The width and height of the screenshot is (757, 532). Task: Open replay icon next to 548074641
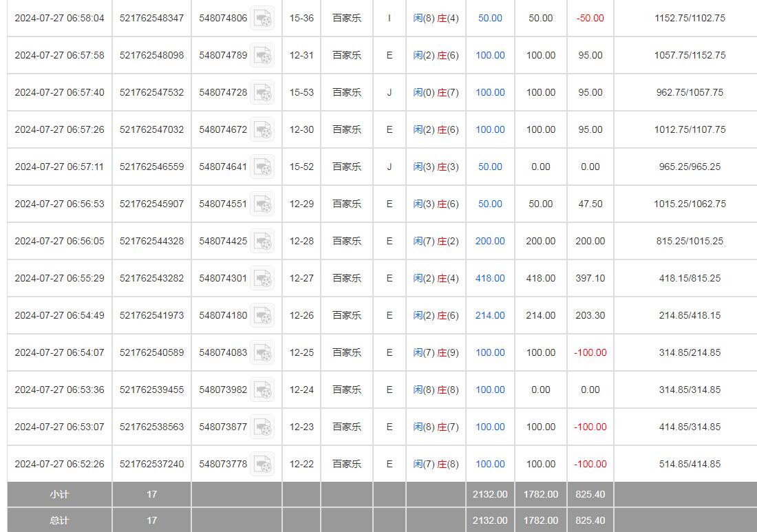(262, 167)
